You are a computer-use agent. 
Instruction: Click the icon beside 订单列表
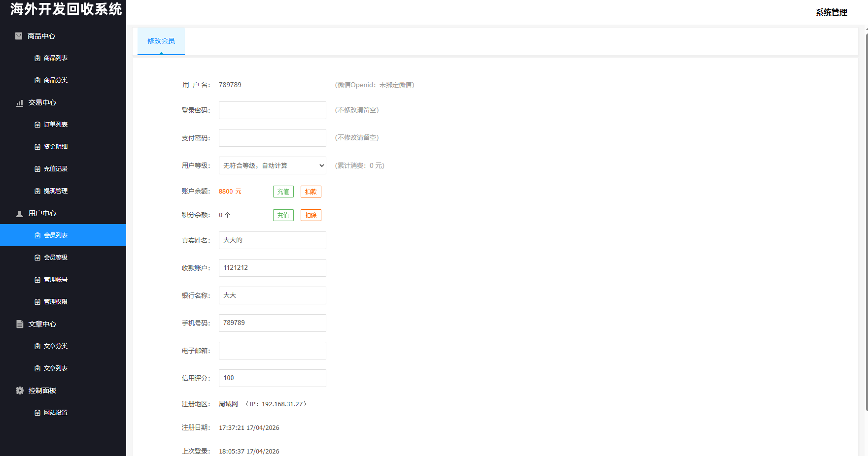point(37,124)
